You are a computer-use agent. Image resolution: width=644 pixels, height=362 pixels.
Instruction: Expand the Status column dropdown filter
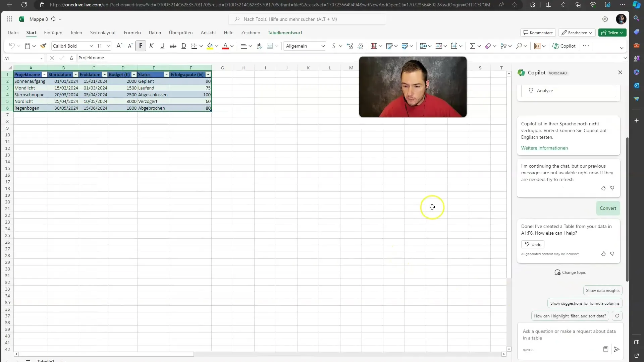[x=167, y=74]
